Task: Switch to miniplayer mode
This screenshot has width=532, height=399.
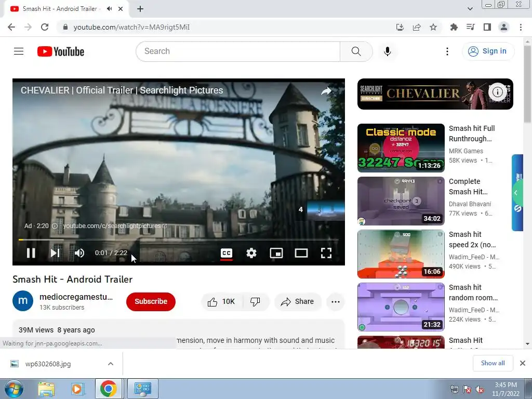Action: click(276, 253)
